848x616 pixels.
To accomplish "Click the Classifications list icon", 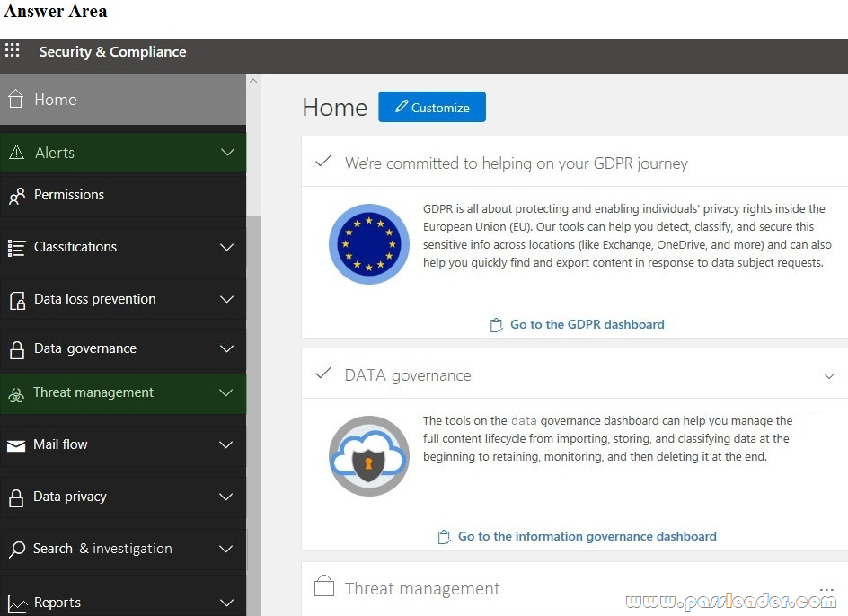I will click(16, 248).
